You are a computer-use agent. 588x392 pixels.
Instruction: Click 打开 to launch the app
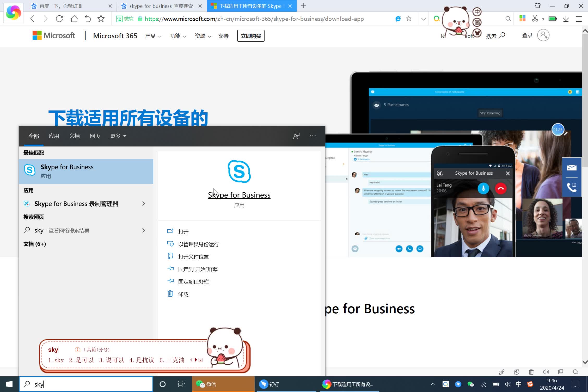(183, 231)
